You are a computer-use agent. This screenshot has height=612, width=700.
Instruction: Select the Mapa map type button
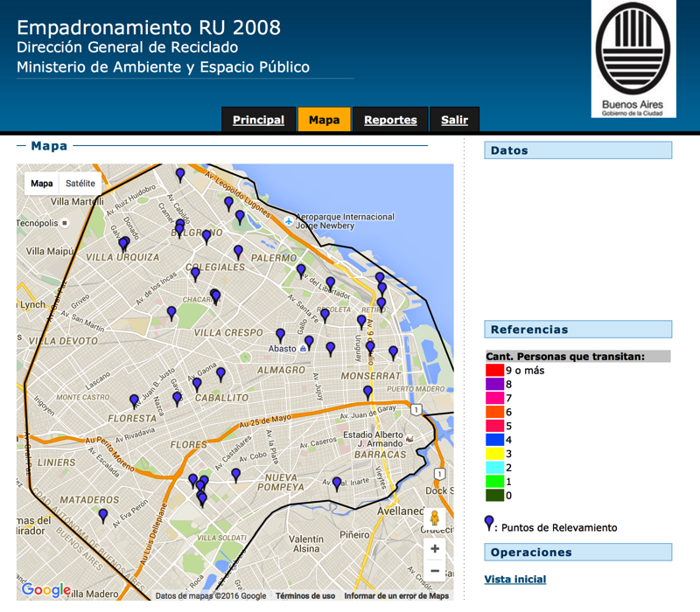[x=42, y=184]
